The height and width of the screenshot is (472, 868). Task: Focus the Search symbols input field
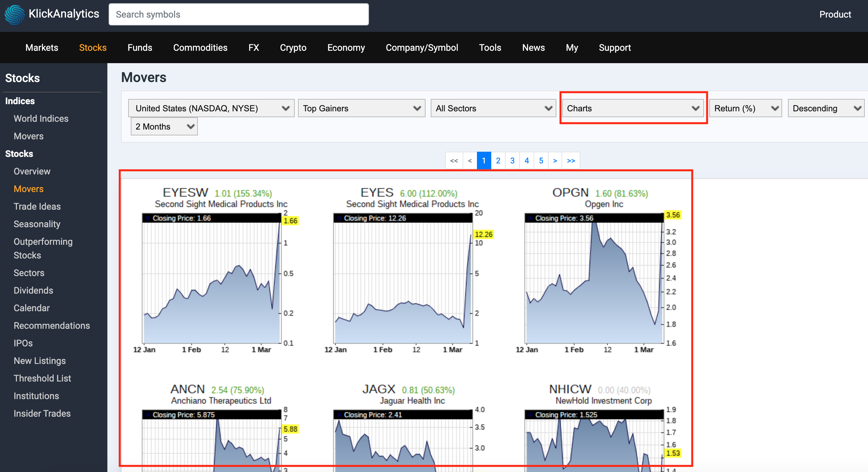pos(238,15)
